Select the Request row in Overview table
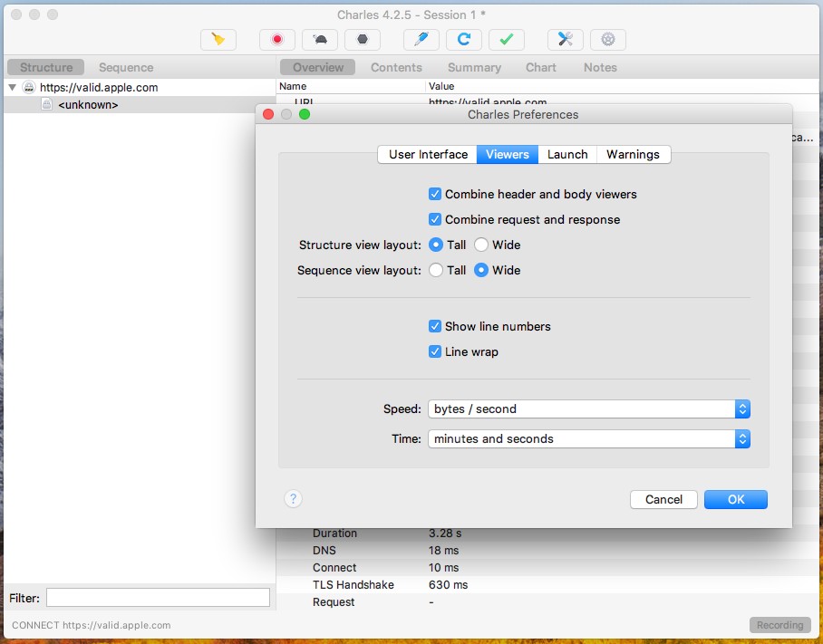 pyautogui.click(x=549, y=602)
